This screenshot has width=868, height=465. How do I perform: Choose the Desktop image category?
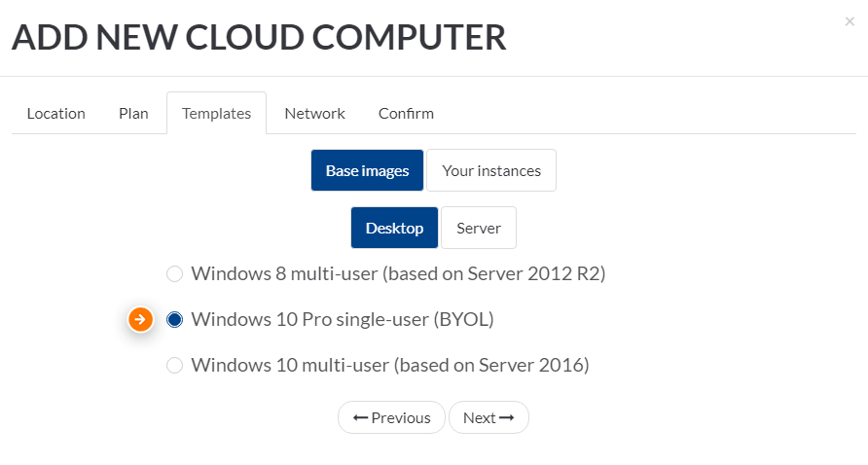394,228
